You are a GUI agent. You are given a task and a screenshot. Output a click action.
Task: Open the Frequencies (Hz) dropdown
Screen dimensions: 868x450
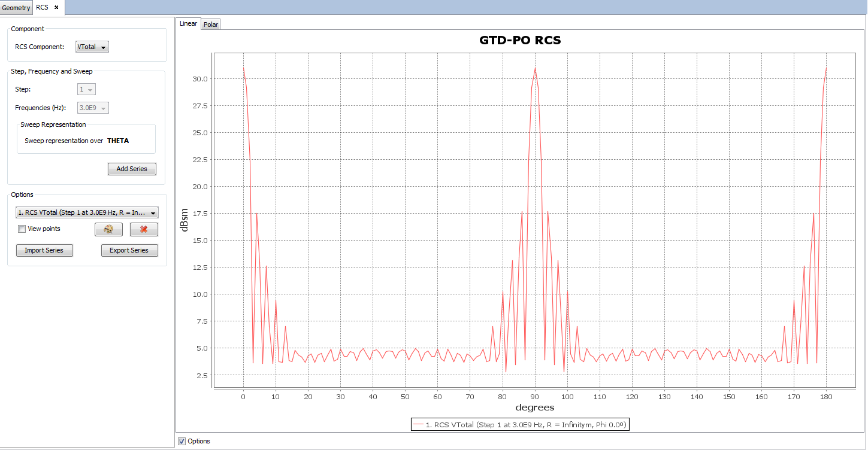[x=93, y=108]
